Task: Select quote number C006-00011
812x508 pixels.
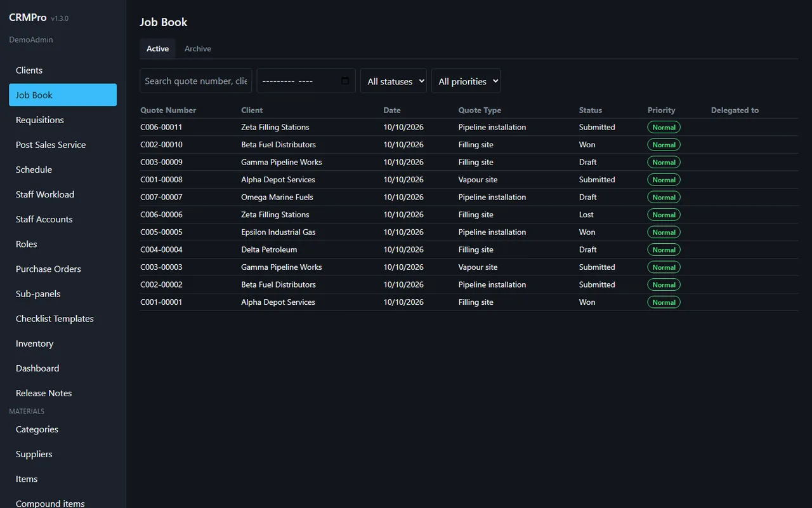Action: point(161,127)
